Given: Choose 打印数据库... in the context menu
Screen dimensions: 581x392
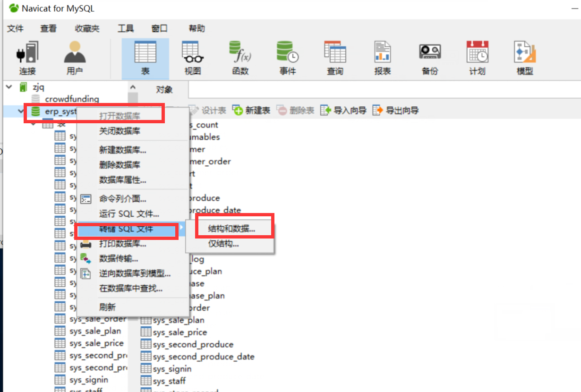Looking at the screenshot, I should click(x=133, y=244).
